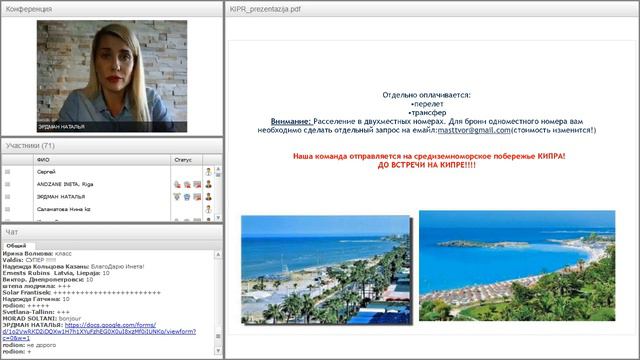The height and width of the screenshot is (360, 640).
Task: Click the Участники (71) panel header
Action: click(112, 146)
